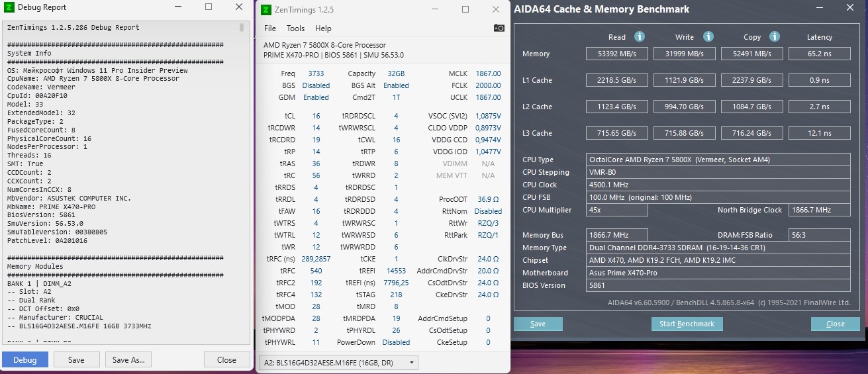The width and height of the screenshot is (868, 374).
Task: Click the BGS Alt Enabled value
Action: click(x=396, y=85)
